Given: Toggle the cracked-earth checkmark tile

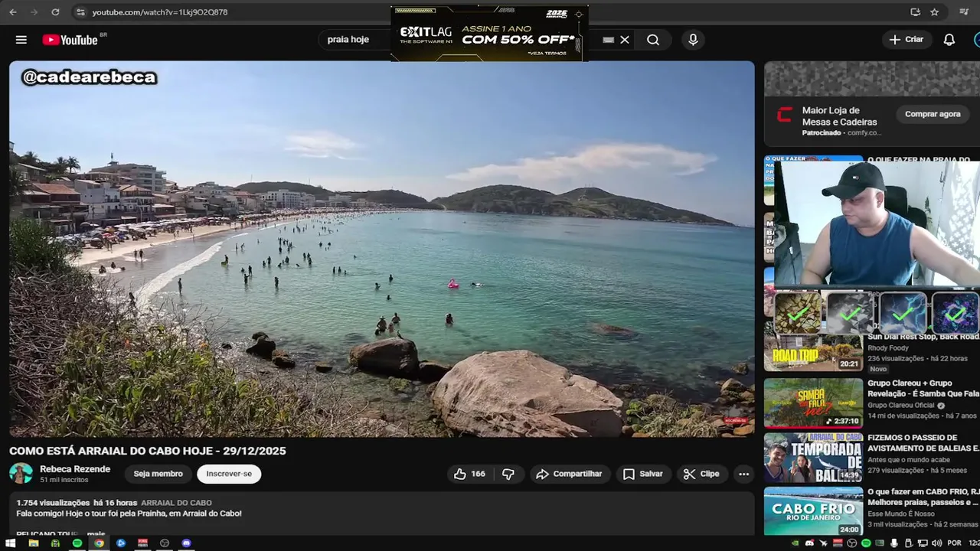Looking at the screenshot, I should 798,312.
